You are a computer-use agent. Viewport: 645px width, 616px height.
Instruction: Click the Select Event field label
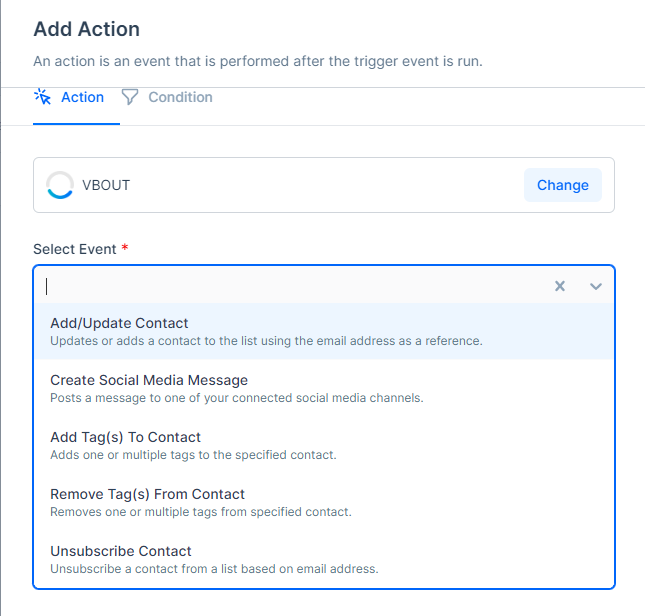74,249
